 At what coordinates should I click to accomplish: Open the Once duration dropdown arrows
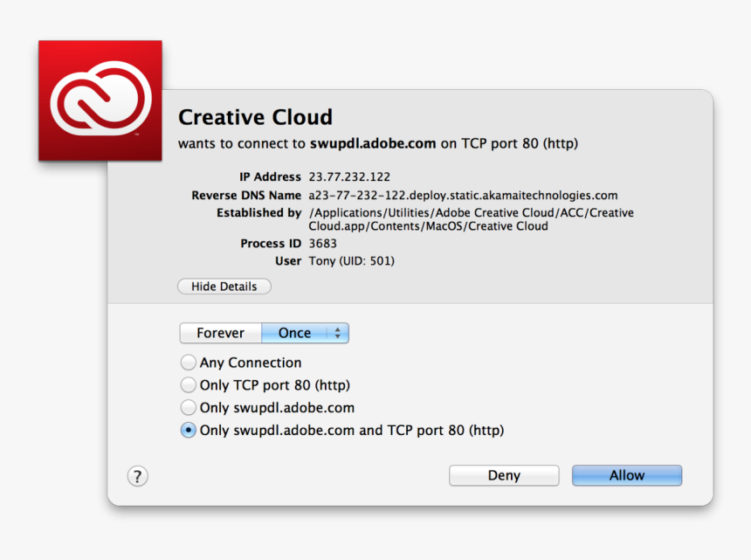pyautogui.click(x=338, y=333)
